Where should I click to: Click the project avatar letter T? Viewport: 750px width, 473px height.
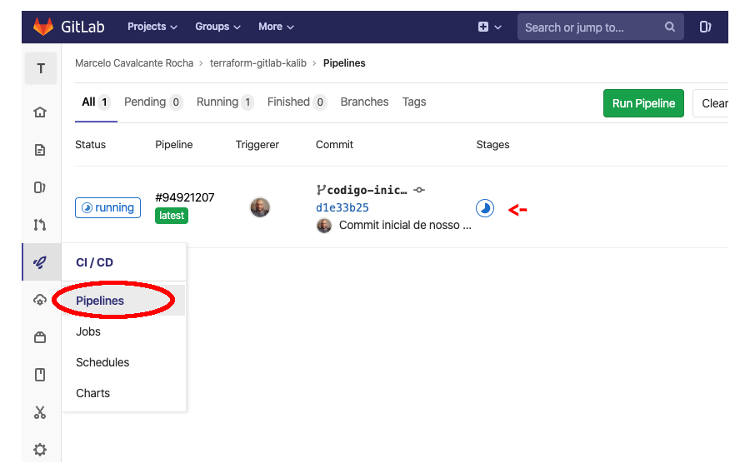[41, 68]
